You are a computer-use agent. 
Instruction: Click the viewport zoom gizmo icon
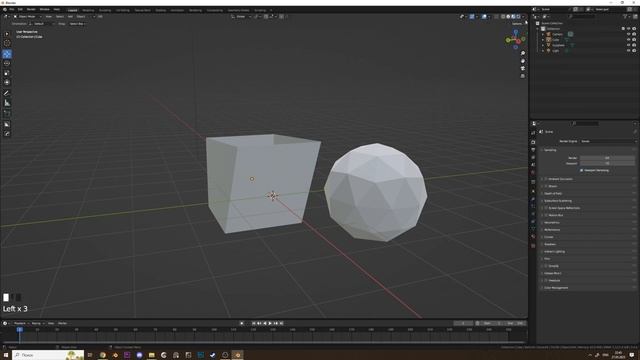click(522, 53)
